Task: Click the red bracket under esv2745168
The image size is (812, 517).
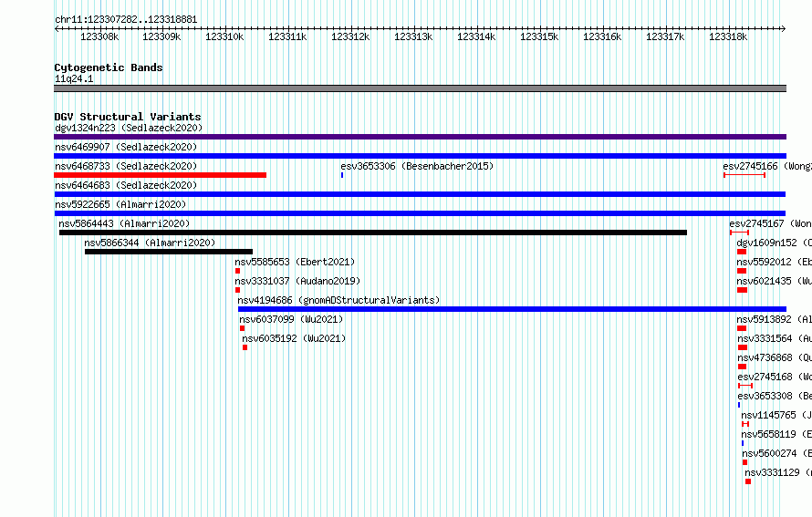Action: tap(745, 386)
